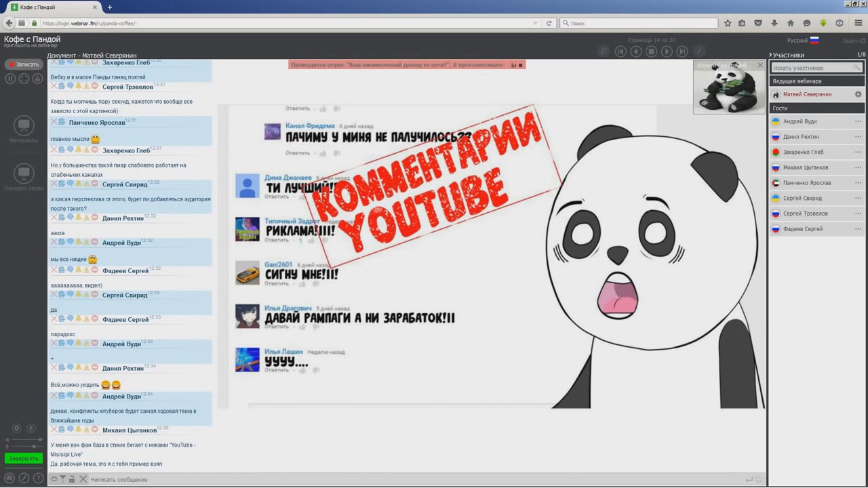Viewport: 868px width, 488px height.
Task: Click the Показать экран screen share icon
Action: coord(24,174)
